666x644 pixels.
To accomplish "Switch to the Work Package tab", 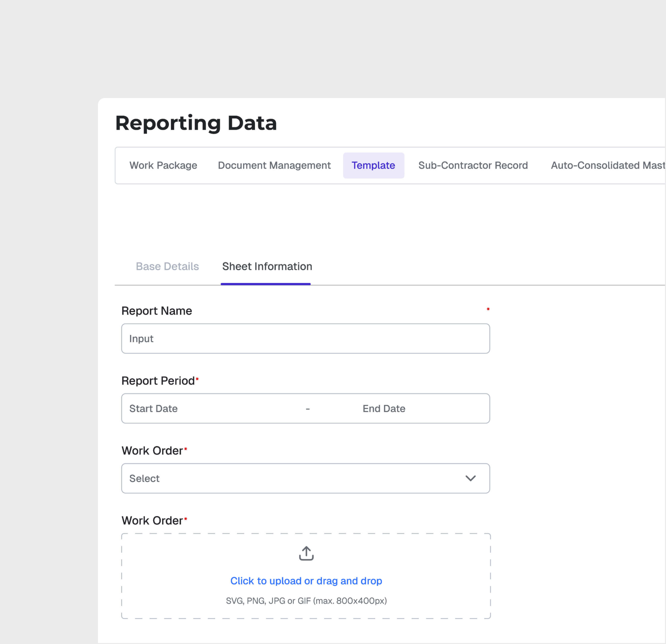I will [x=163, y=165].
